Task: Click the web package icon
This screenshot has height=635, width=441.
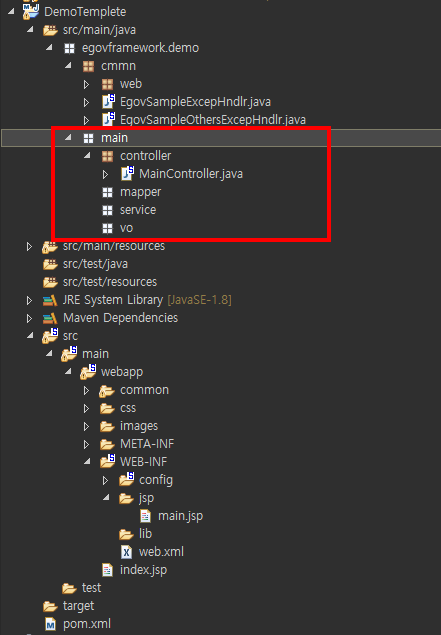Action: click(x=107, y=84)
